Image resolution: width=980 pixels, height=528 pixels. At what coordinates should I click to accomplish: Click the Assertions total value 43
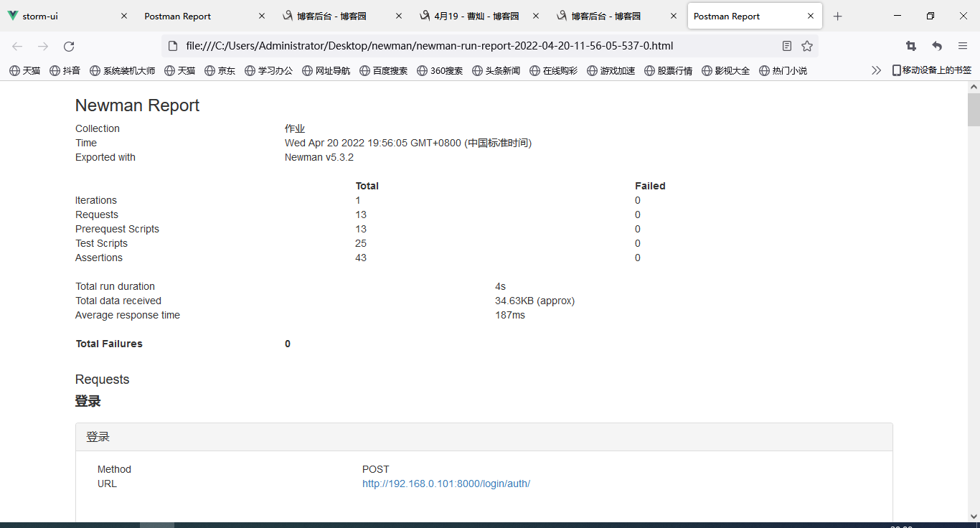361,258
